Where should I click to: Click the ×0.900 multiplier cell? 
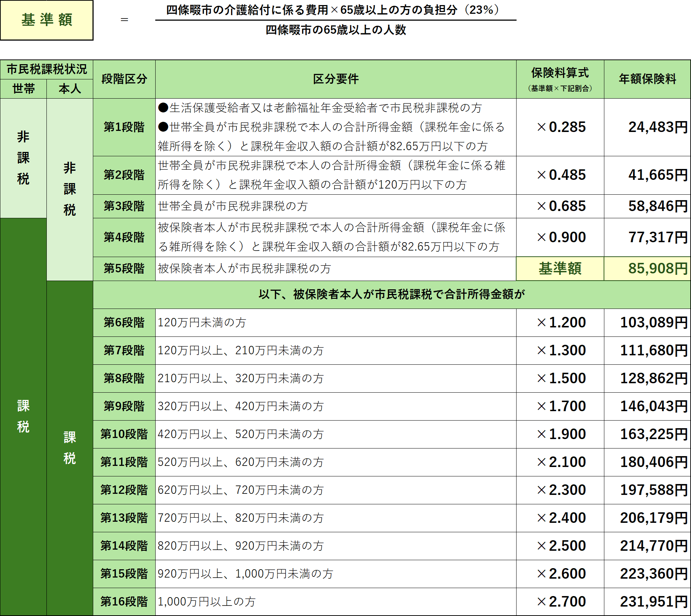click(560, 237)
